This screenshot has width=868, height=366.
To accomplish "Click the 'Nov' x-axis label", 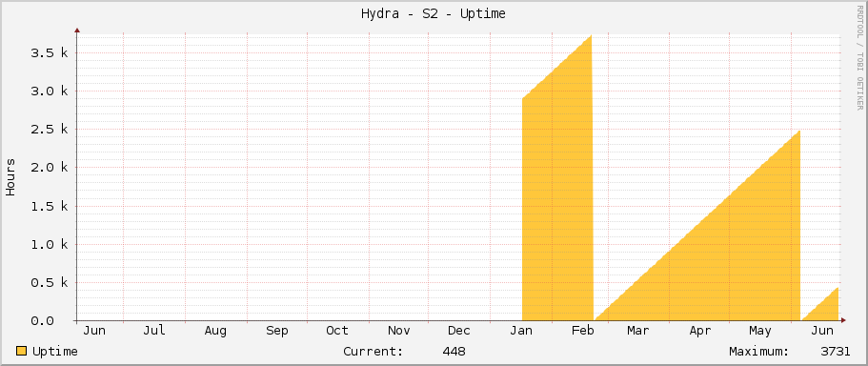I will pos(398,331).
